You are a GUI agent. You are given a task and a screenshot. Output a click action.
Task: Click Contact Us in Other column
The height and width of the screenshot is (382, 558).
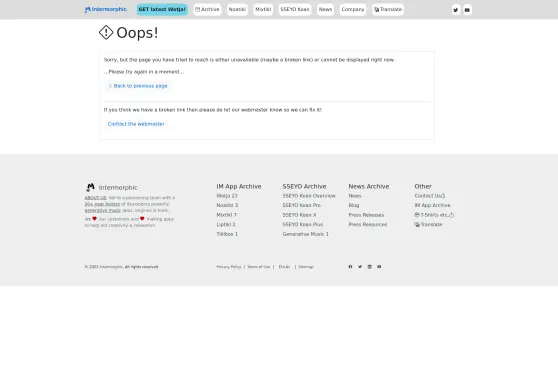pos(430,196)
